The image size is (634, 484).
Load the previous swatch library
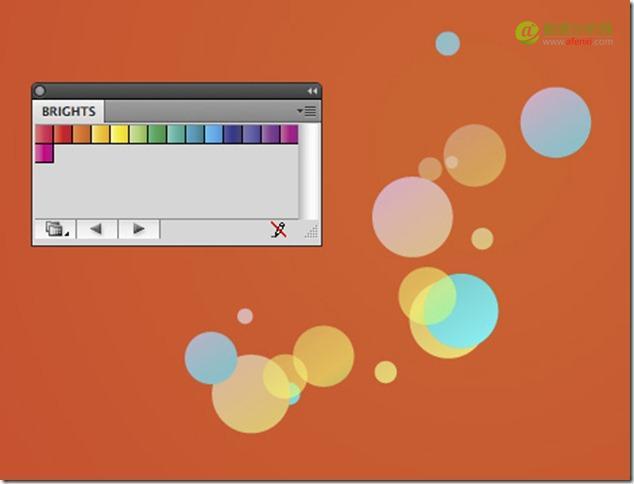pyautogui.click(x=97, y=229)
